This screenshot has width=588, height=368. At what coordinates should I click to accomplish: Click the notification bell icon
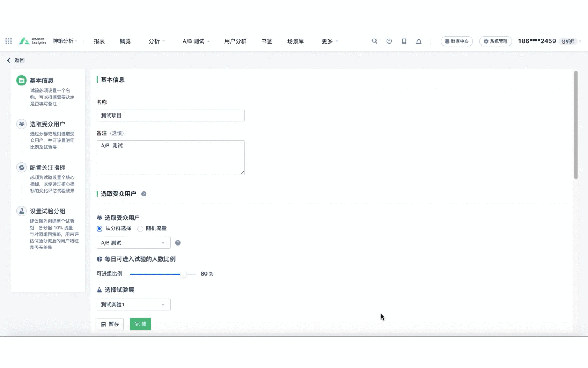coord(419,41)
